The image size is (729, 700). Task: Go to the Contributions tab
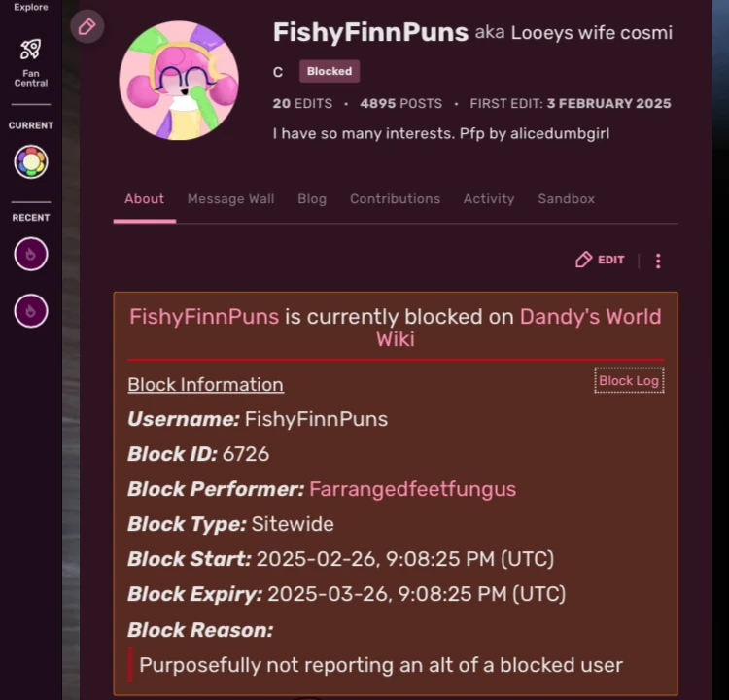pos(395,199)
